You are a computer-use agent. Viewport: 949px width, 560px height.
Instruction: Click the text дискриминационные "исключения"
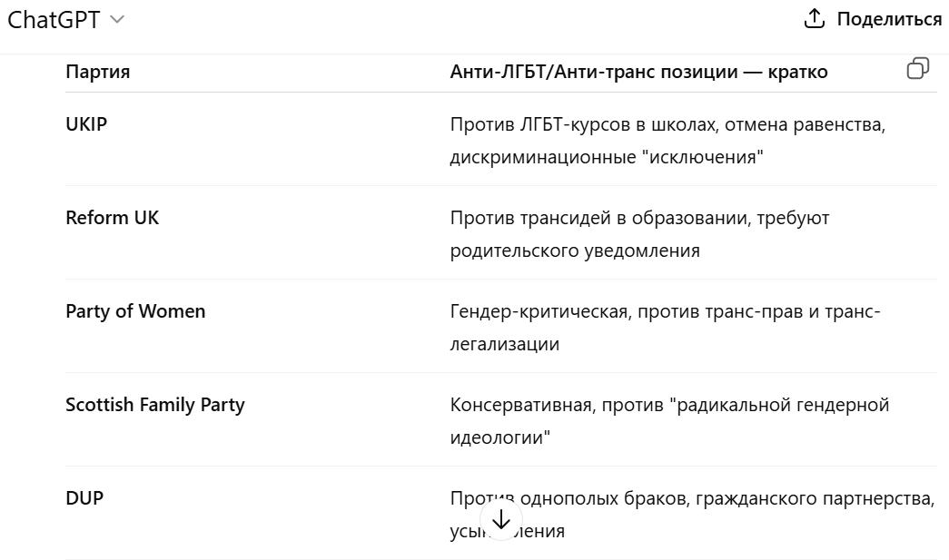pyautogui.click(x=607, y=157)
